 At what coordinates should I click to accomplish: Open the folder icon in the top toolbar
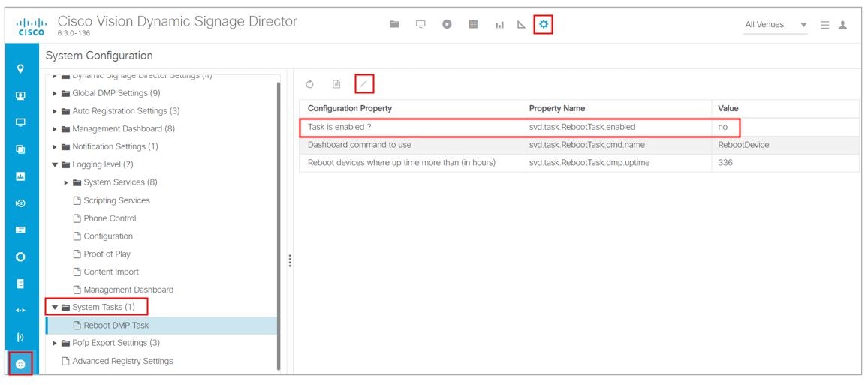coord(394,24)
